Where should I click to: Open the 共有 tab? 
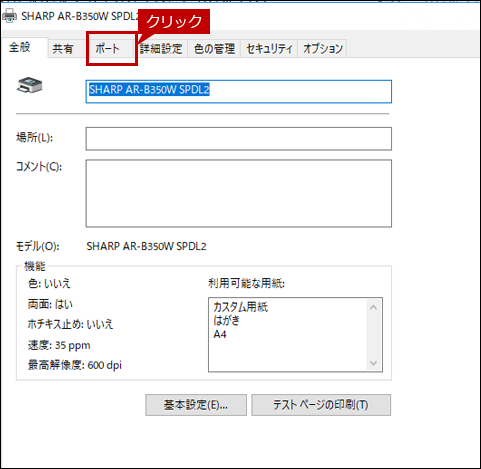point(63,49)
